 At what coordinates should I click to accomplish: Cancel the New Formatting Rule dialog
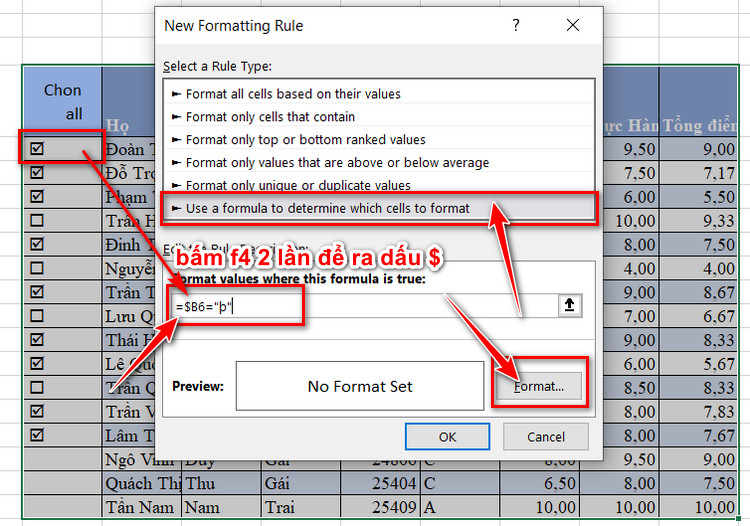[546, 437]
